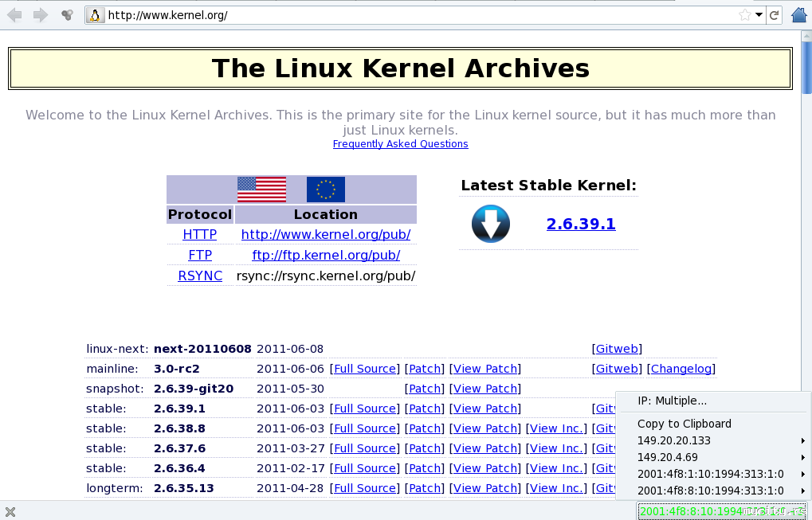The image size is (812, 520).
Task: Select 149.20.4.69 in the IP menu
Action: click(x=714, y=457)
